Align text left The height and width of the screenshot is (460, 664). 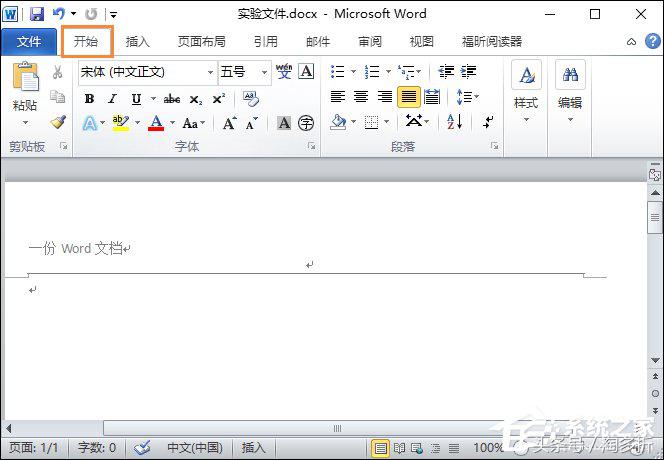(338, 97)
